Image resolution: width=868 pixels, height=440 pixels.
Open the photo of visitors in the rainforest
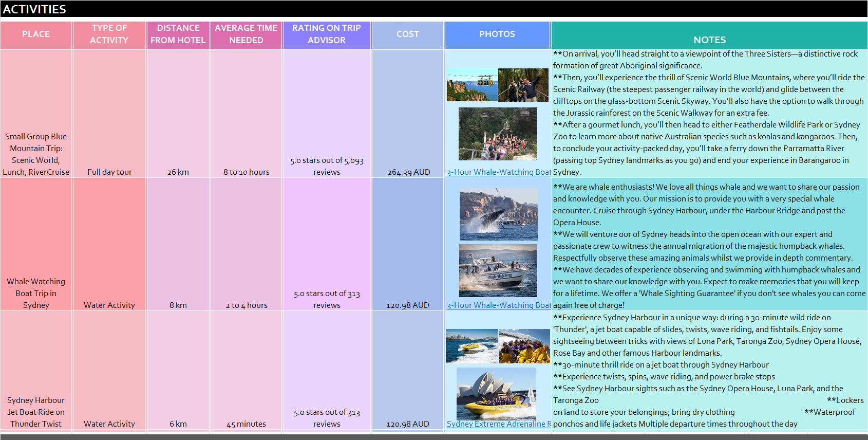[523, 85]
